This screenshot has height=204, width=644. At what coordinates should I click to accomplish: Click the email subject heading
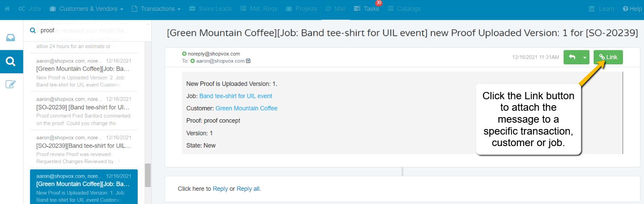tap(402, 33)
